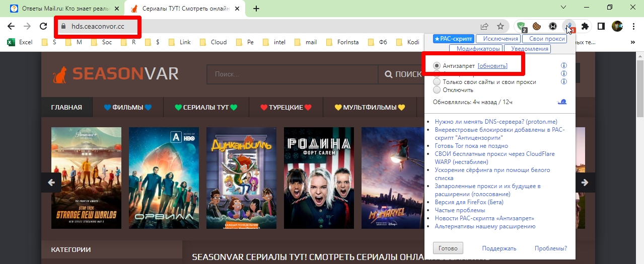Screen dimensions: 644x264
Task: Open the AdGuard shield extension
Action: [x=522, y=26]
